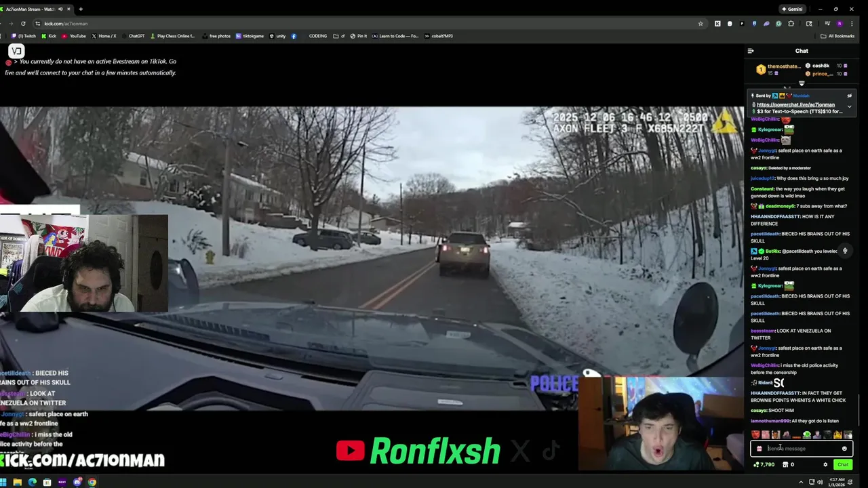868x488 pixels.
Task: Open the chat shop icon
Action: tap(788, 464)
